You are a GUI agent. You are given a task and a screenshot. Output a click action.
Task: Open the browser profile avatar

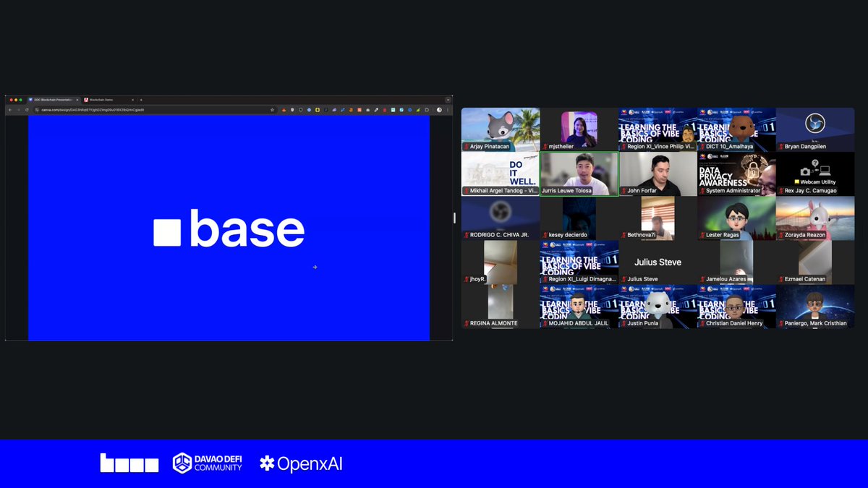tap(438, 110)
